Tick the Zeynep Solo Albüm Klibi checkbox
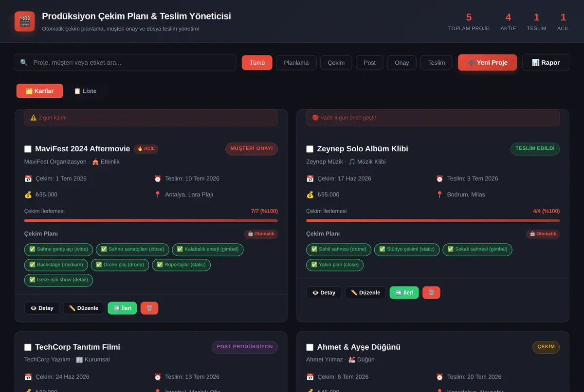This screenshot has width=584, height=392. pyautogui.click(x=310, y=149)
